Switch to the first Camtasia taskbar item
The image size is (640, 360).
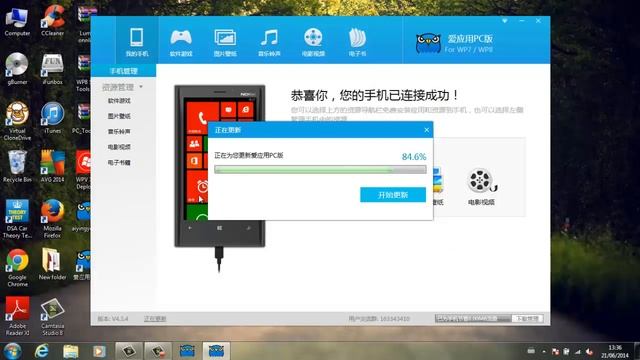click(129, 351)
